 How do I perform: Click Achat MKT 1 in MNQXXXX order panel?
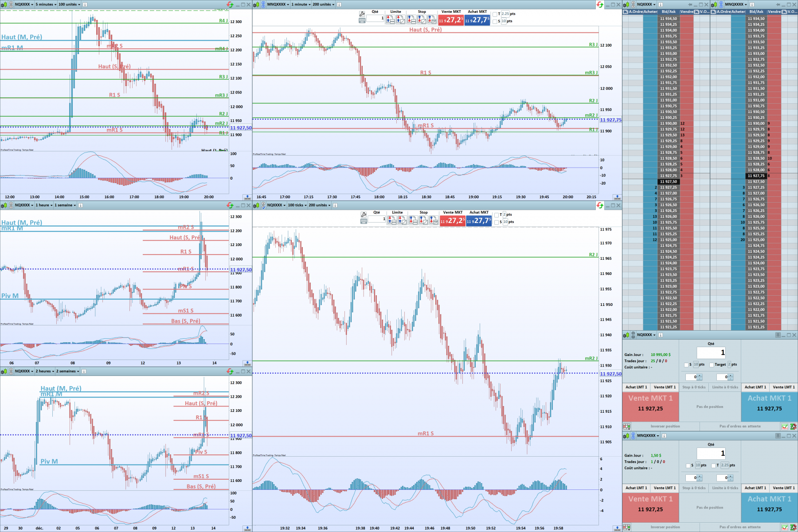(769, 508)
